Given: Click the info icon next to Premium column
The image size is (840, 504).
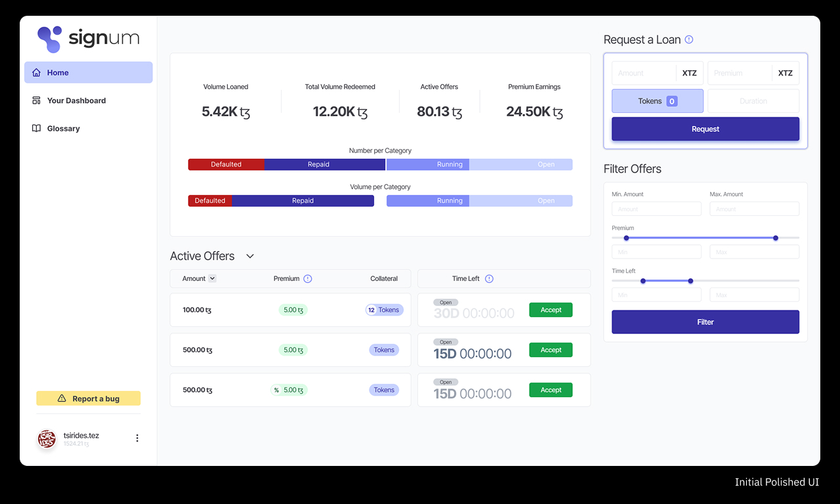Looking at the screenshot, I should coord(308,279).
